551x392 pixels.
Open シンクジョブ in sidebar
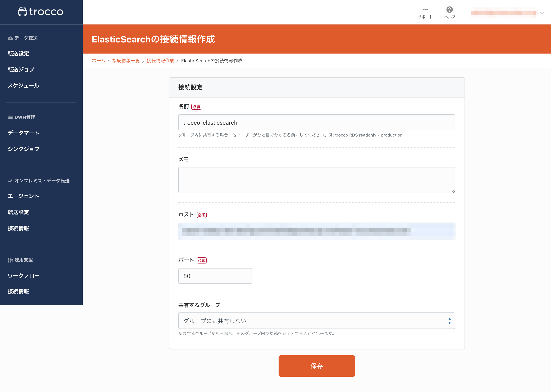24,149
